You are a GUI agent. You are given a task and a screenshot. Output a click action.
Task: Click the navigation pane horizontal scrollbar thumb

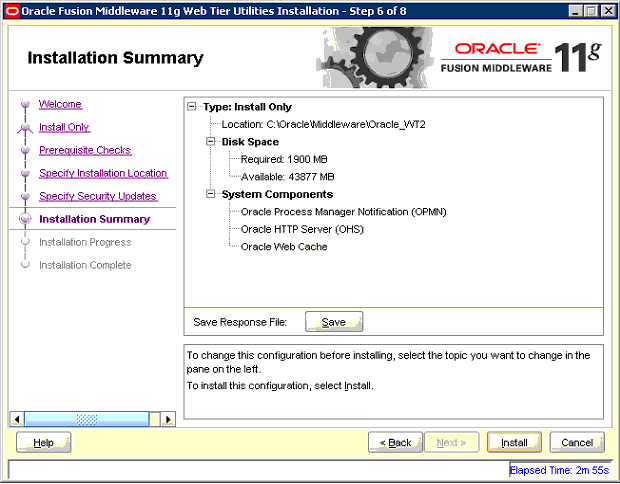click(x=87, y=419)
